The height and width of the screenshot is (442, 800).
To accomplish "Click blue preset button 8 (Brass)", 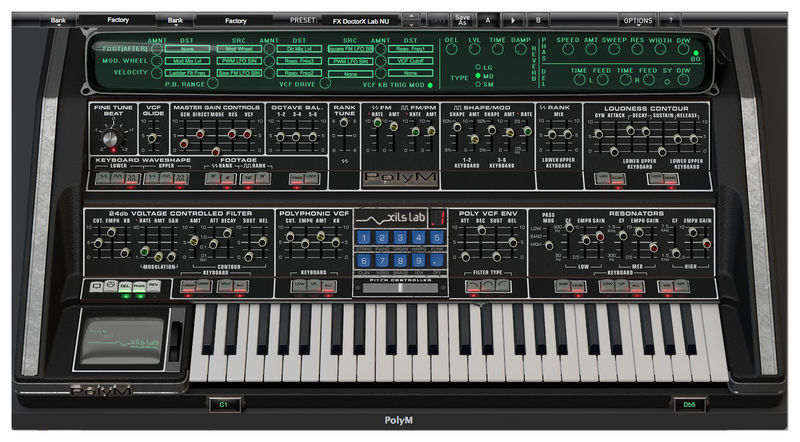I will click(x=400, y=261).
